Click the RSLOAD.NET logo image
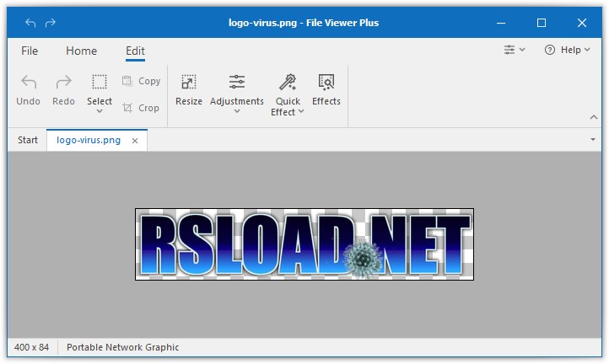Screen dimensions: 609x364 304,244
